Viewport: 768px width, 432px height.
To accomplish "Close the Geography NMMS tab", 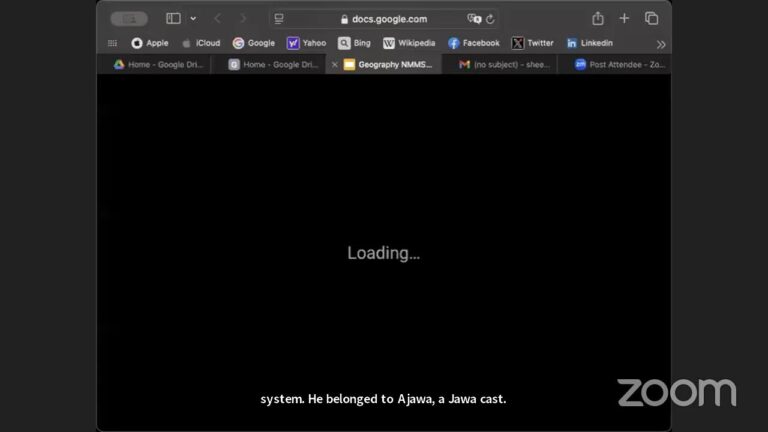I will click(334, 64).
